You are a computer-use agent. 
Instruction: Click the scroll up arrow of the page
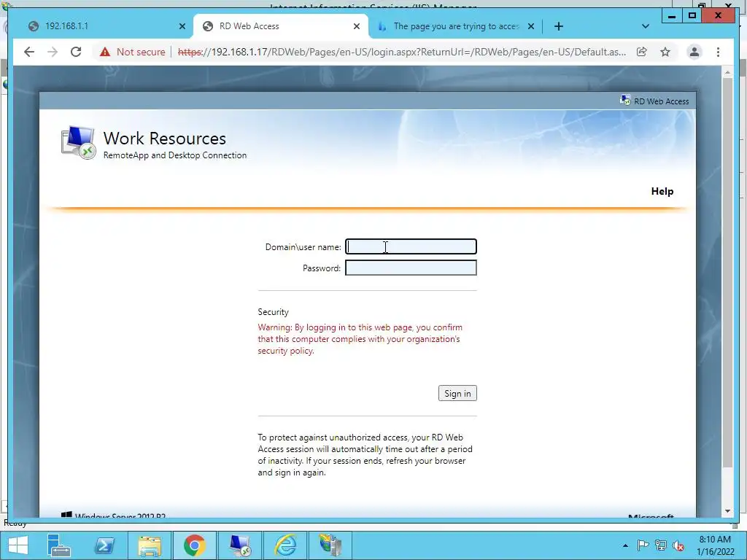coord(727,72)
